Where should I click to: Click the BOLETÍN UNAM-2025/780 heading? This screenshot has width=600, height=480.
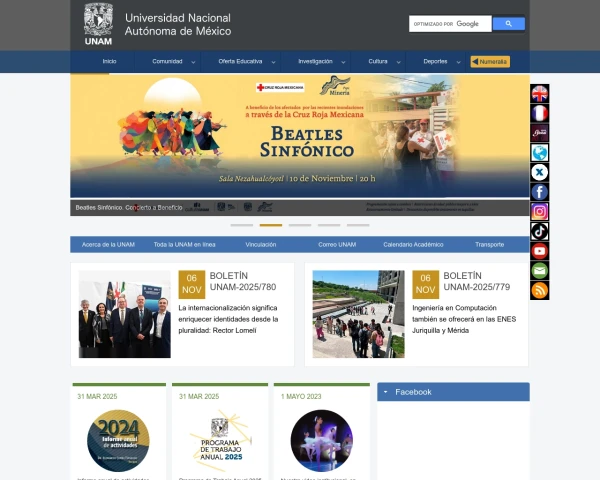tap(243, 281)
